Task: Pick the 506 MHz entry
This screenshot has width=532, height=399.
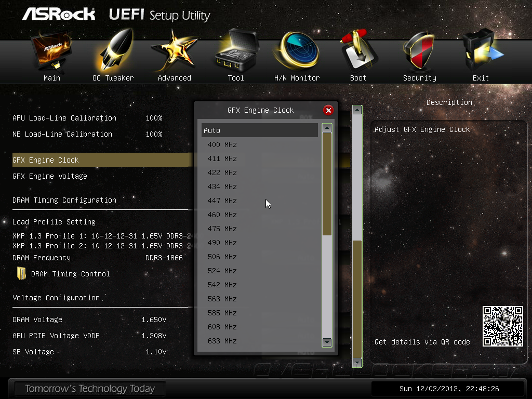Action: [260, 257]
